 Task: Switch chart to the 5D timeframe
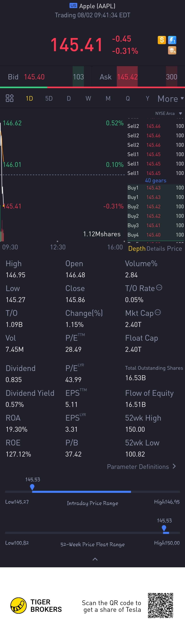pyautogui.click(x=49, y=98)
